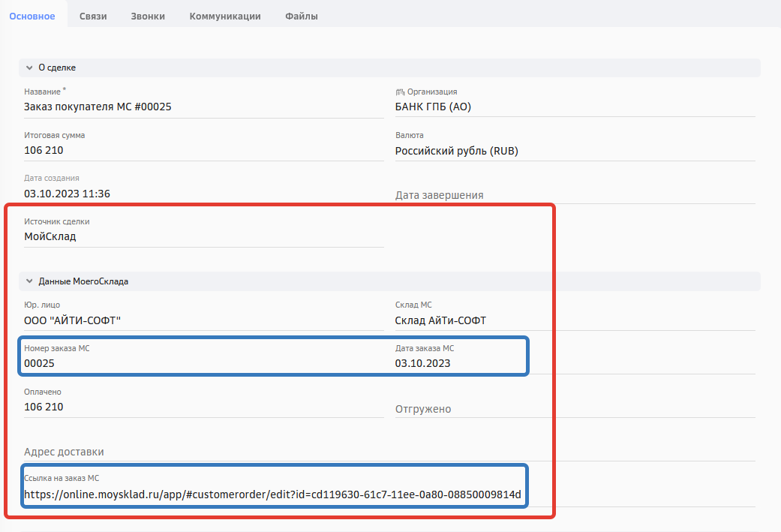Collapse the О сделке section chevron

pos(29,68)
